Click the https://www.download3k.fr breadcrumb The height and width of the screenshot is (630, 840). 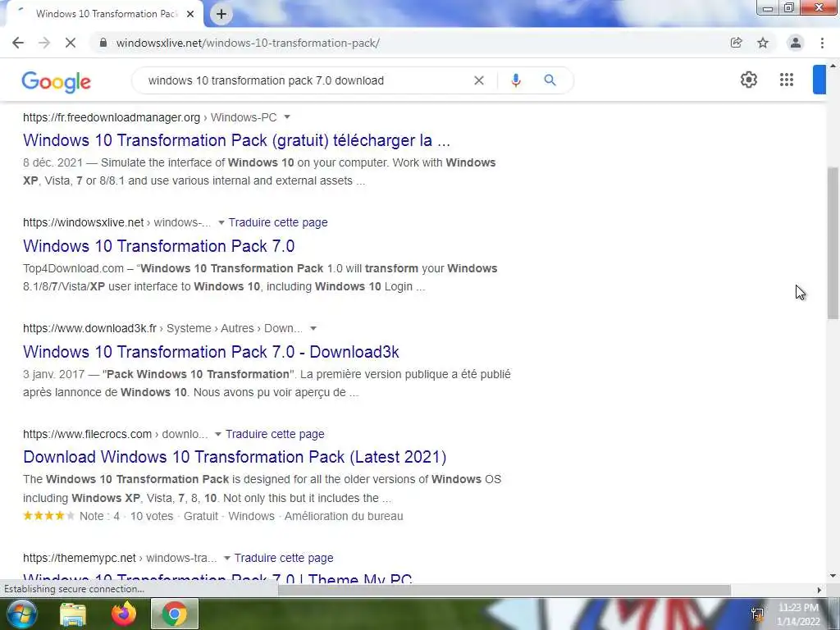coord(89,328)
